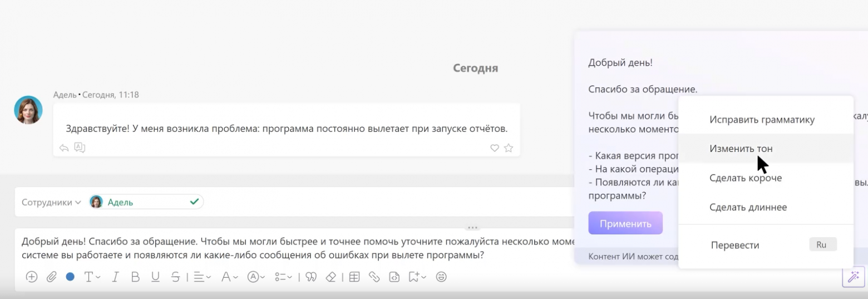Click the 'Контент ИИ может сод…' disclaimer text
Viewport: 868px width, 299px height.
[634, 256]
